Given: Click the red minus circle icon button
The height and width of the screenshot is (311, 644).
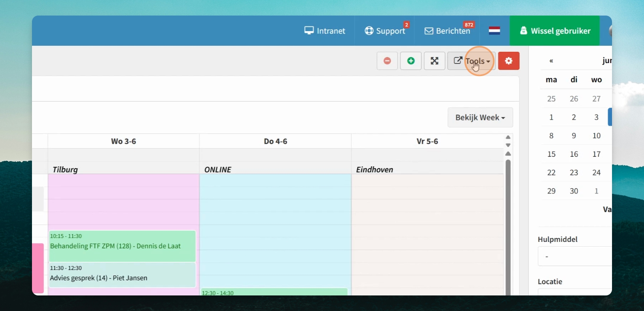Looking at the screenshot, I should [387, 61].
